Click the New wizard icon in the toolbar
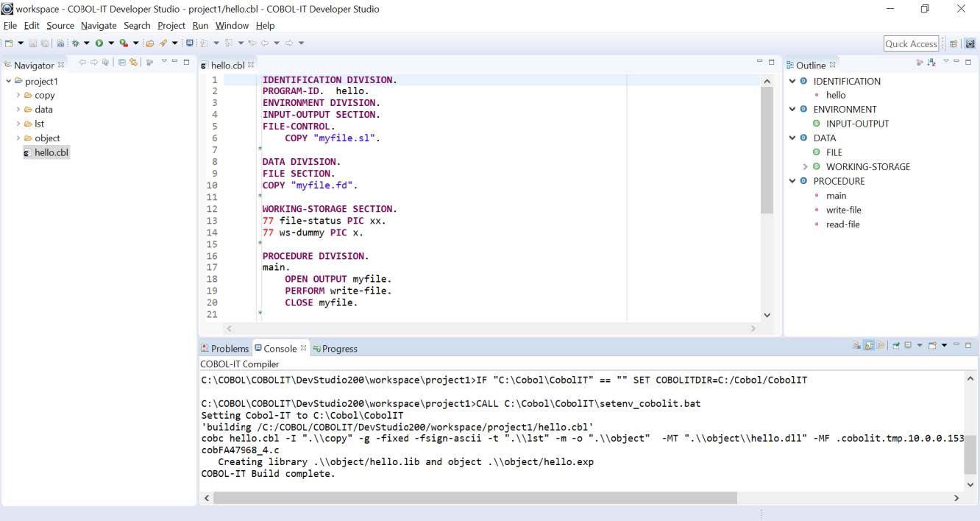980x521 pixels. (x=9, y=43)
